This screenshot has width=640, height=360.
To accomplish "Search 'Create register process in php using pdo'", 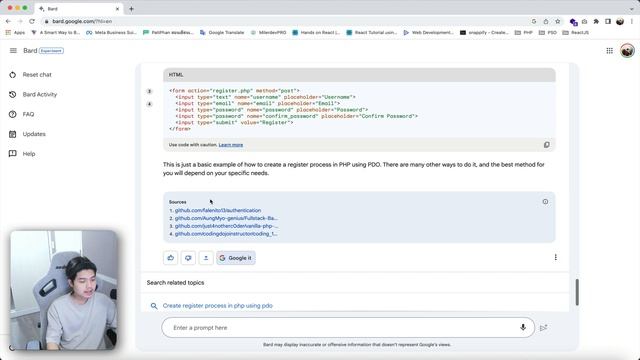I will [x=218, y=306].
